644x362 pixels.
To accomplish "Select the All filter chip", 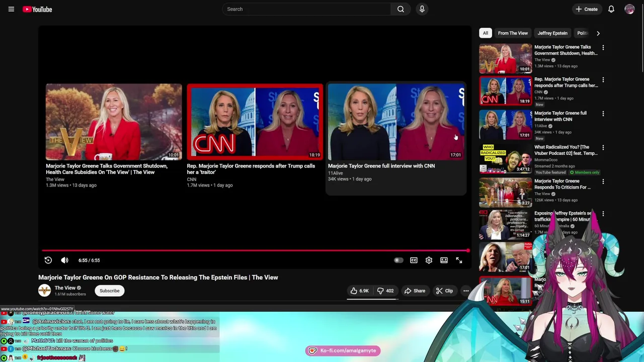I will click(486, 33).
